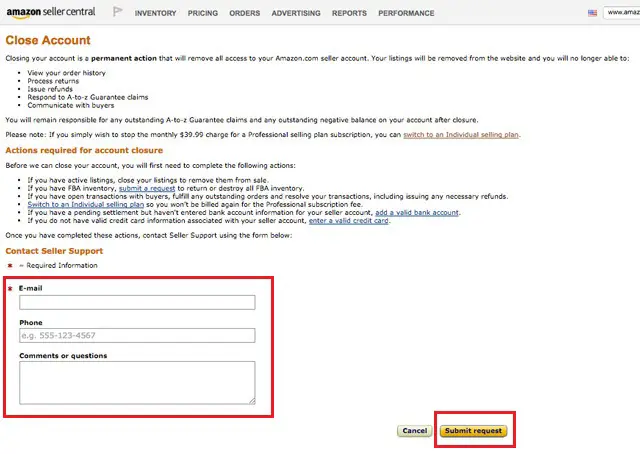This screenshot has width=640, height=454.
Task: Click the flag icon next to the logo
Action: [118, 11]
